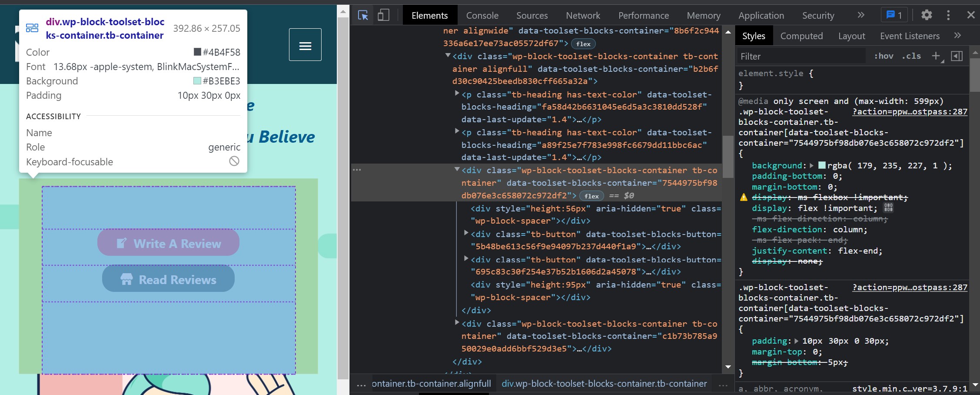Click the Read Reviews button

click(168, 278)
